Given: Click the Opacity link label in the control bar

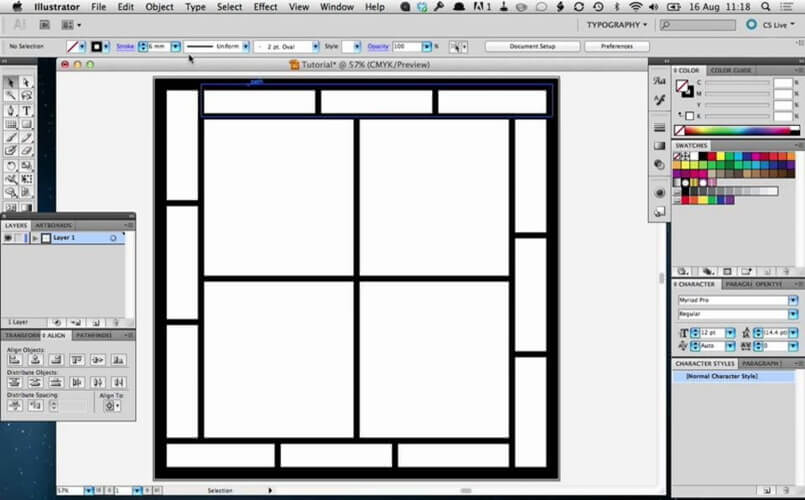Looking at the screenshot, I should 378,46.
